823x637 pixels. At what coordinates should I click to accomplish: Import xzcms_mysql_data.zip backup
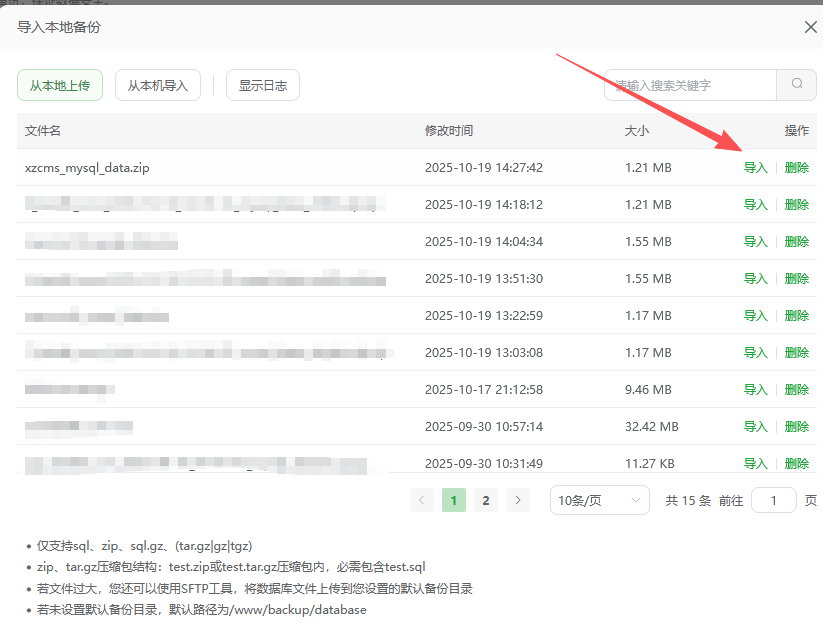pyautogui.click(x=755, y=168)
